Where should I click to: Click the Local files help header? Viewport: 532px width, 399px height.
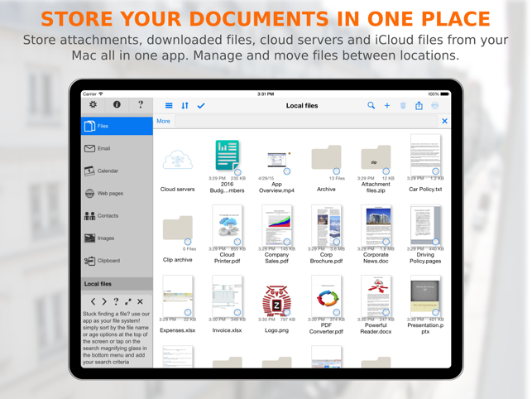click(x=117, y=284)
